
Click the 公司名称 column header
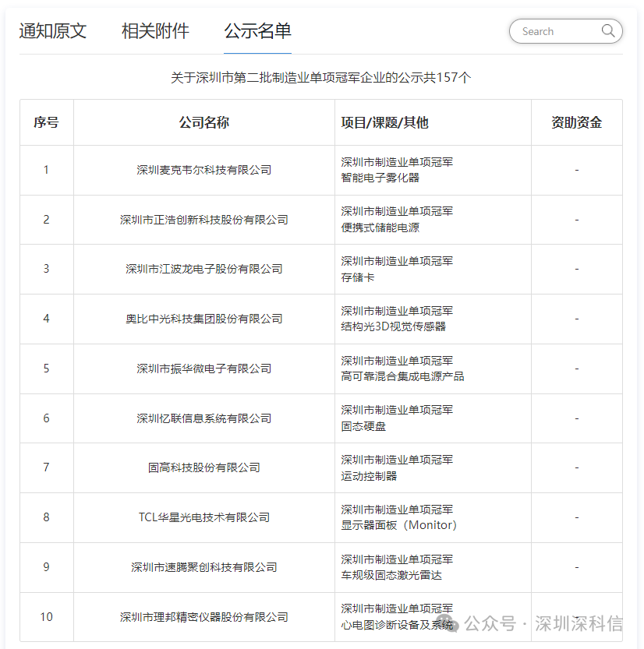[203, 122]
